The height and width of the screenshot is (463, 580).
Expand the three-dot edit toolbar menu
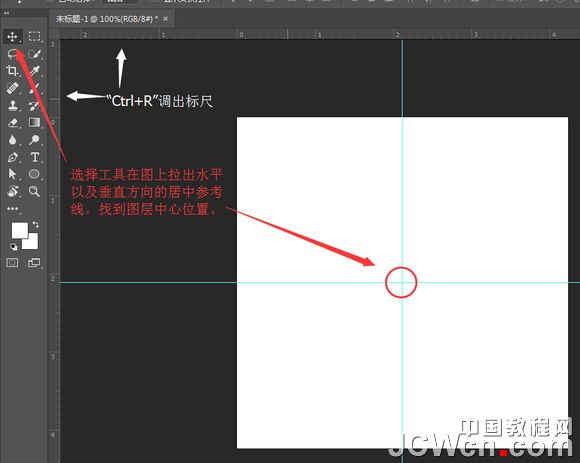(x=13, y=209)
